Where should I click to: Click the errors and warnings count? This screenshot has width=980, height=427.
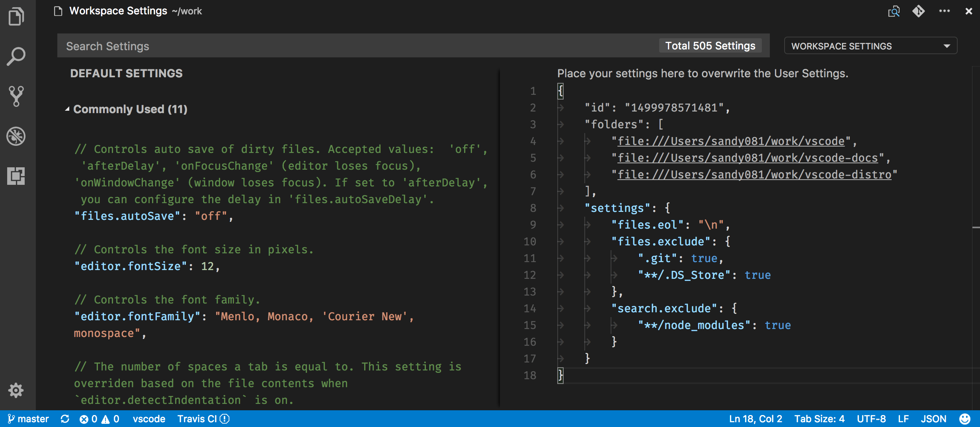pyautogui.click(x=99, y=419)
